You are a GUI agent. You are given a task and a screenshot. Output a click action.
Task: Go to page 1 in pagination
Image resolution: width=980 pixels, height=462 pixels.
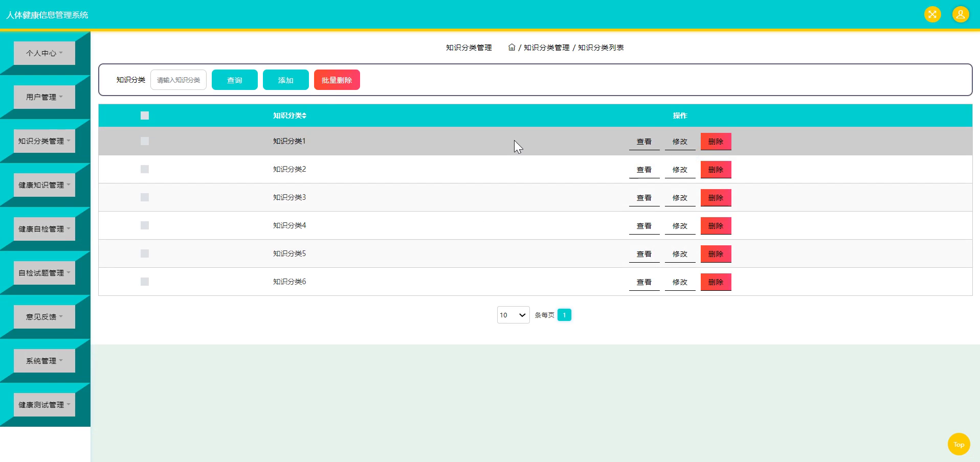click(564, 315)
